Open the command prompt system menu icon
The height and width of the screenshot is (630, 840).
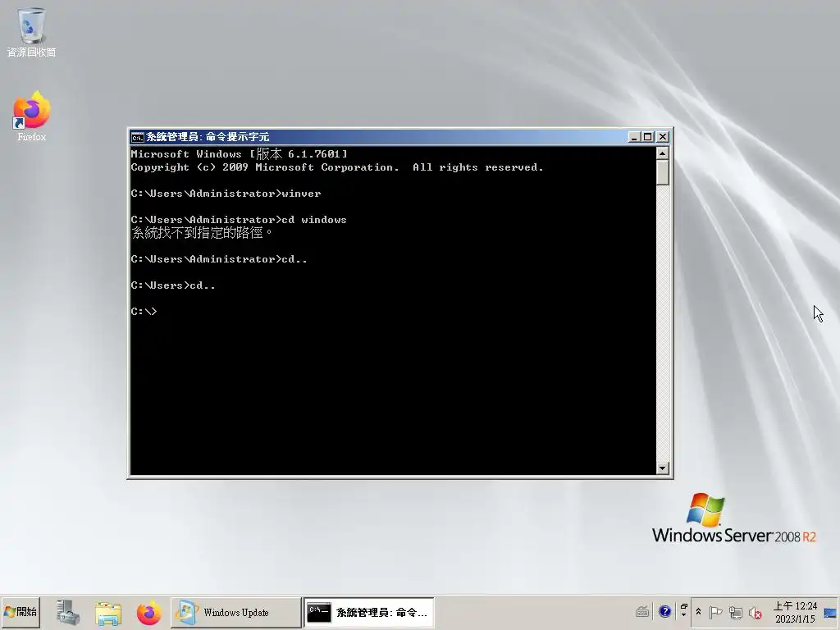pyautogui.click(x=137, y=137)
